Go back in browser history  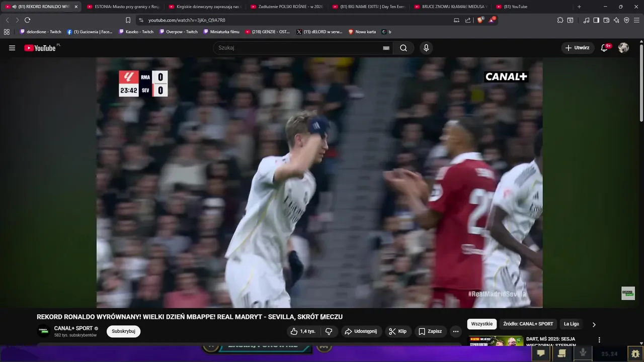pyautogui.click(x=7, y=20)
